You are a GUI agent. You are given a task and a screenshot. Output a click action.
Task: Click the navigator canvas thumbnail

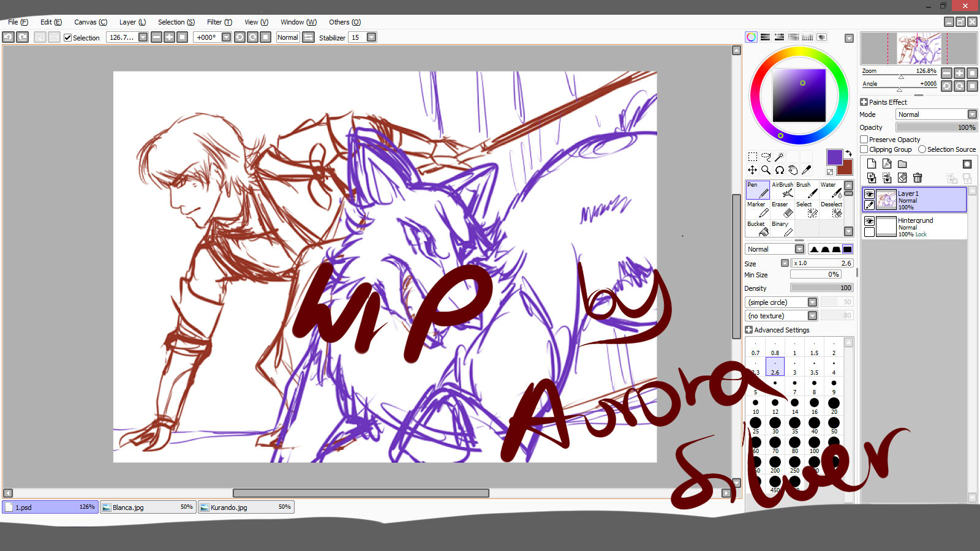click(919, 48)
